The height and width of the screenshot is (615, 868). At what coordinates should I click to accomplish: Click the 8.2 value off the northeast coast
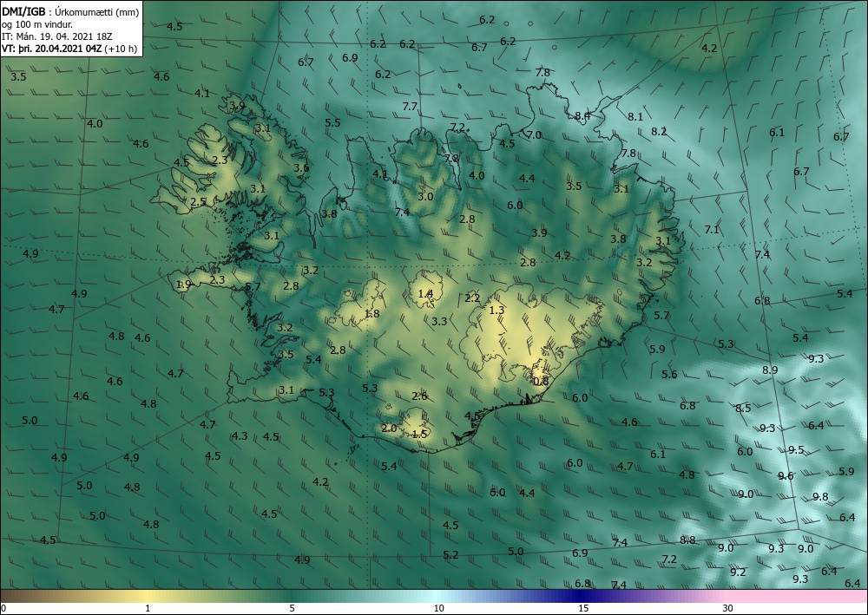pyautogui.click(x=659, y=132)
